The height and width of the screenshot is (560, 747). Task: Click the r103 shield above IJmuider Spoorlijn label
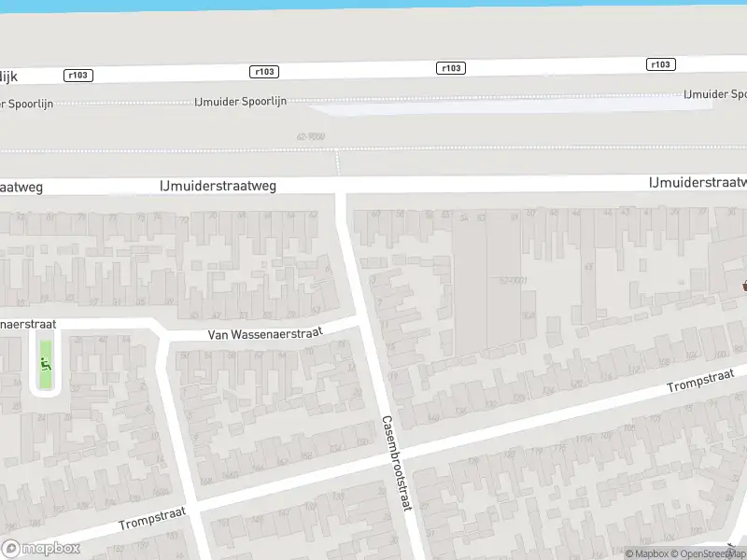264,71
